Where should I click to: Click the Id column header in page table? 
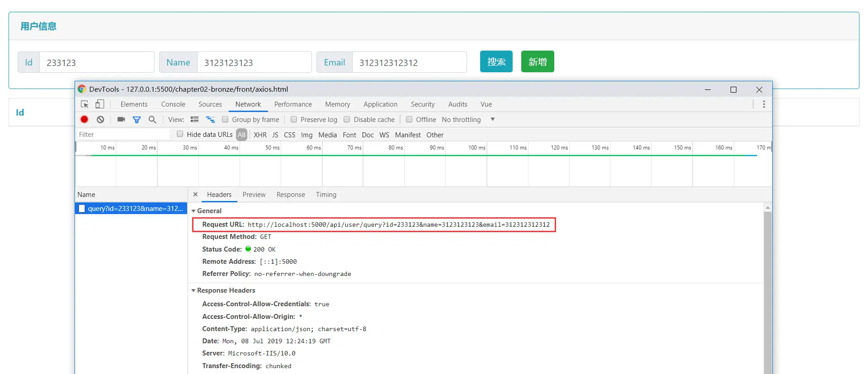[x=20, y=112]
